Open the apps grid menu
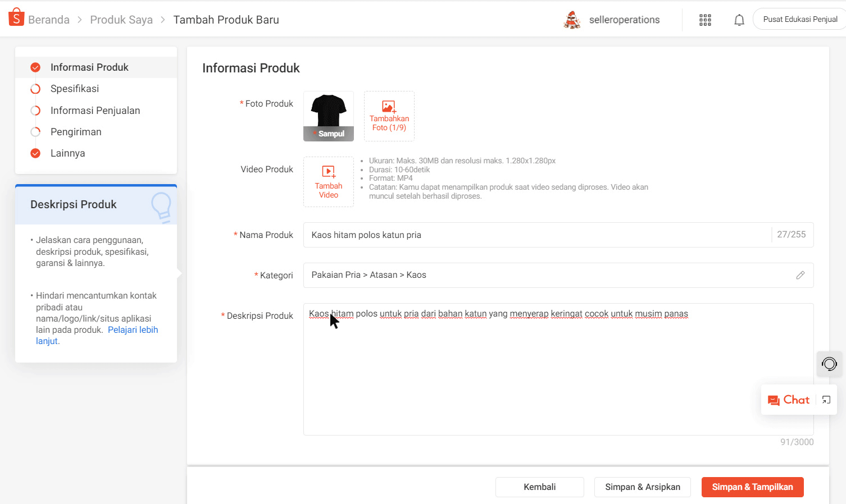 [x=705, y=19]
